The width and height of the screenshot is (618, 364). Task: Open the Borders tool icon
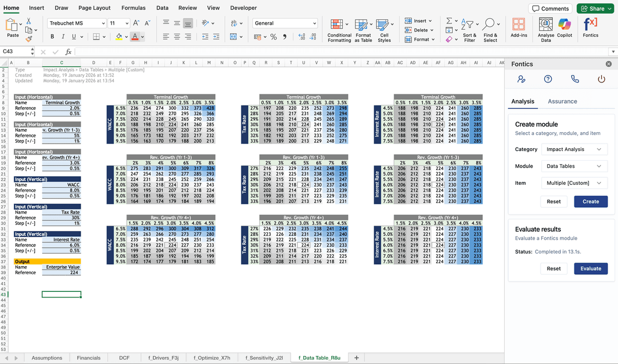coord(96,37)
